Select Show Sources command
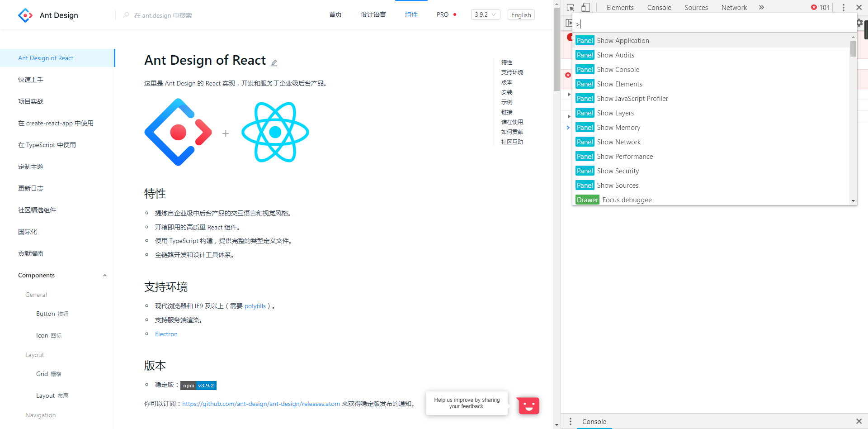The width and height of the screenshot is (868, 429). click(x=712, y=185)
